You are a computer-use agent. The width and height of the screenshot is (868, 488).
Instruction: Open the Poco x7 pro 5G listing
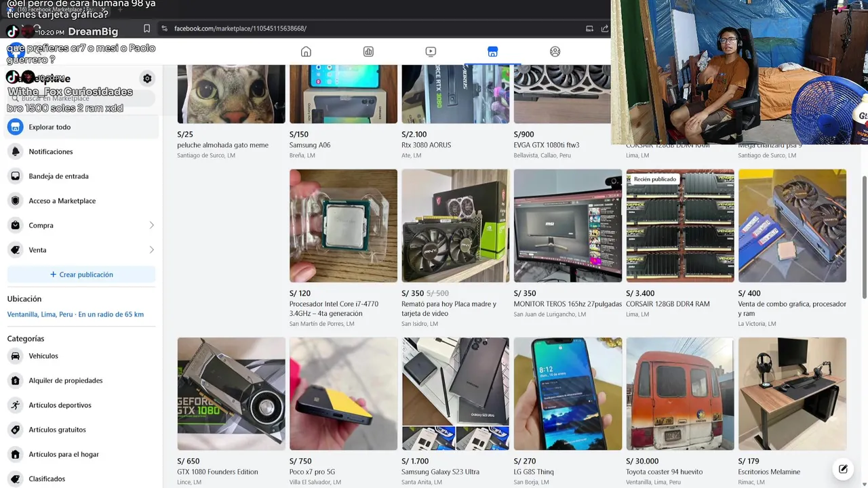(343, 411)
